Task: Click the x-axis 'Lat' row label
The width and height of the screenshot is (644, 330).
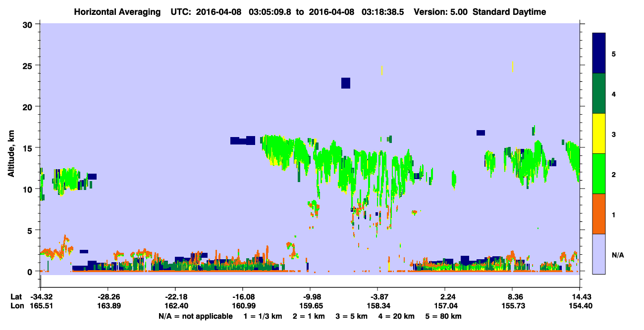Action: [16, 297]
